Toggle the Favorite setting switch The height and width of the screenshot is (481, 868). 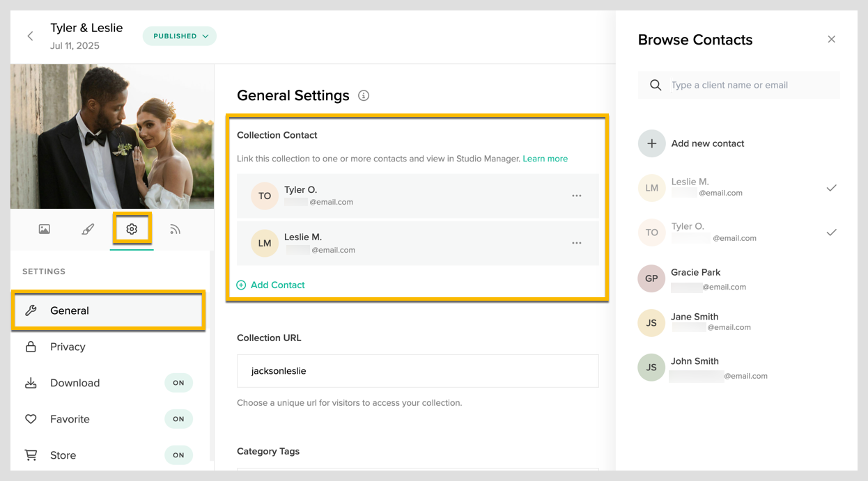coord(178,419)
